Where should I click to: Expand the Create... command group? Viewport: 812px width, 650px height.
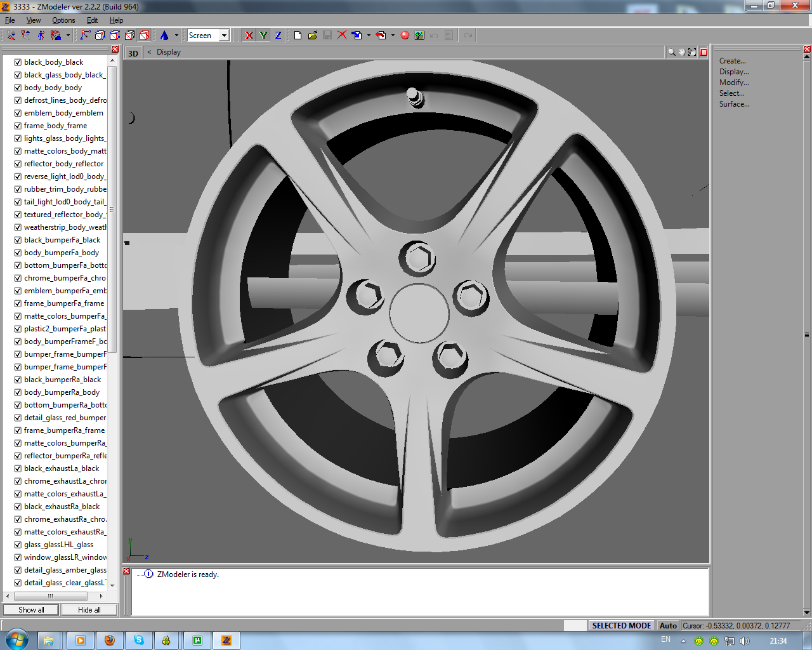[x=732, y=61]
